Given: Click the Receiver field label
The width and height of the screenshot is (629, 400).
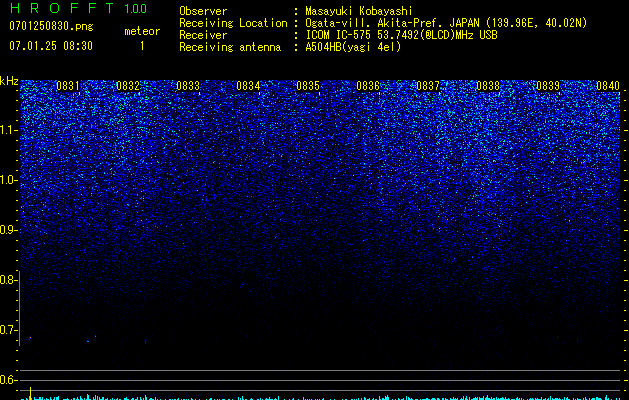Looking at the screenshot, I should pyautogui.click(x=203, y=35).
